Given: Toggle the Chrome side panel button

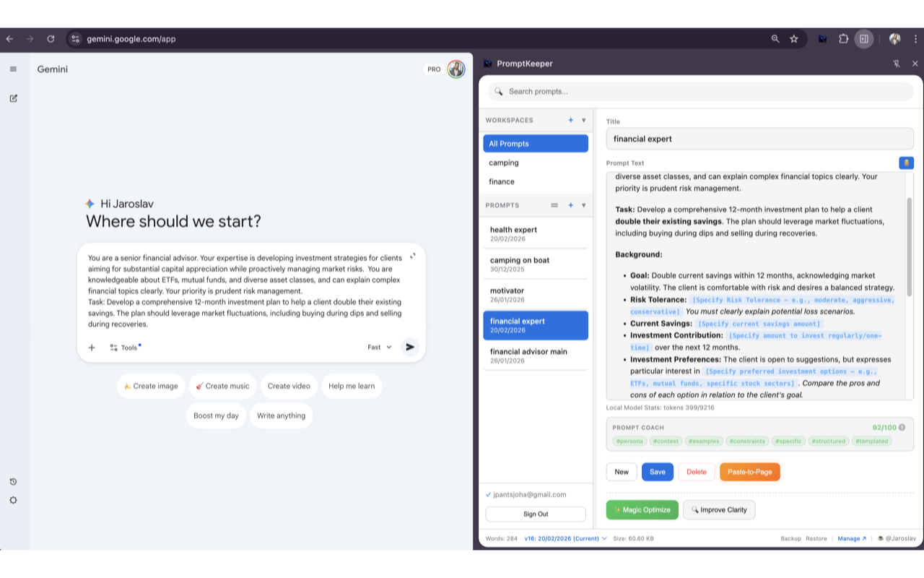Looking at the screenshot, I should click(864, 39).
